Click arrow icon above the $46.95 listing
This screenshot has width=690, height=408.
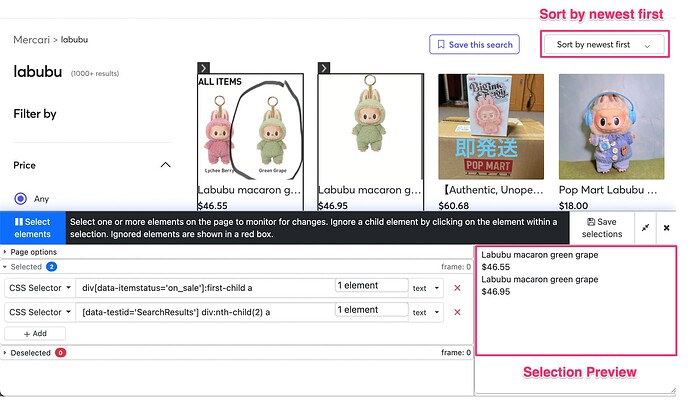324,68
